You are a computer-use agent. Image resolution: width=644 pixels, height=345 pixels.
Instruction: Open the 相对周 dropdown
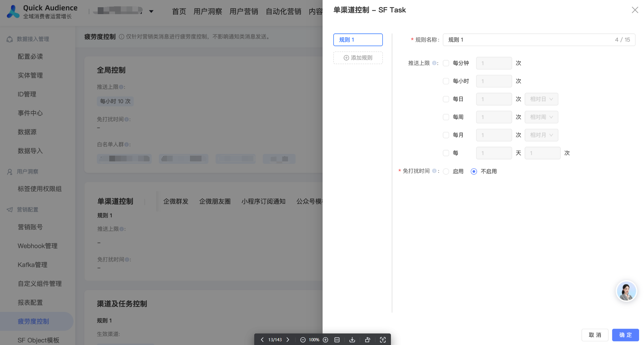click(541, 117)
